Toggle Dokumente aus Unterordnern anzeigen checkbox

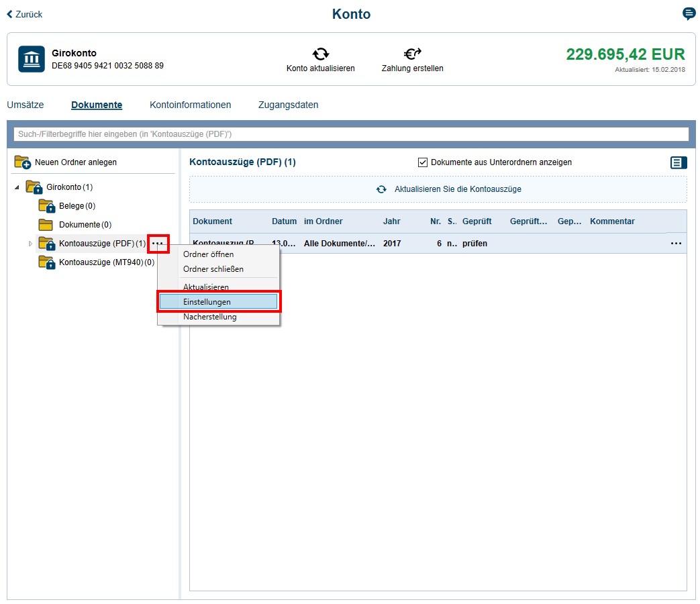[423, 162]
